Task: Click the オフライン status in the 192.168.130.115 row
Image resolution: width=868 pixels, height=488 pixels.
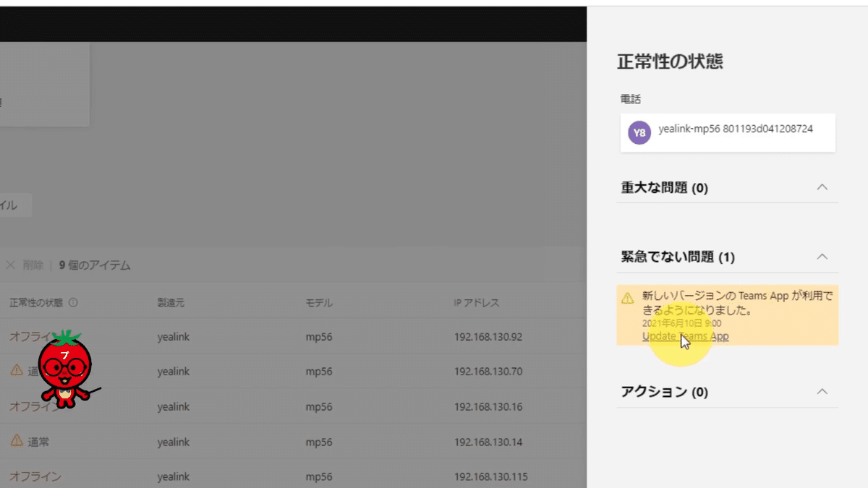Action: click(35, 476)
